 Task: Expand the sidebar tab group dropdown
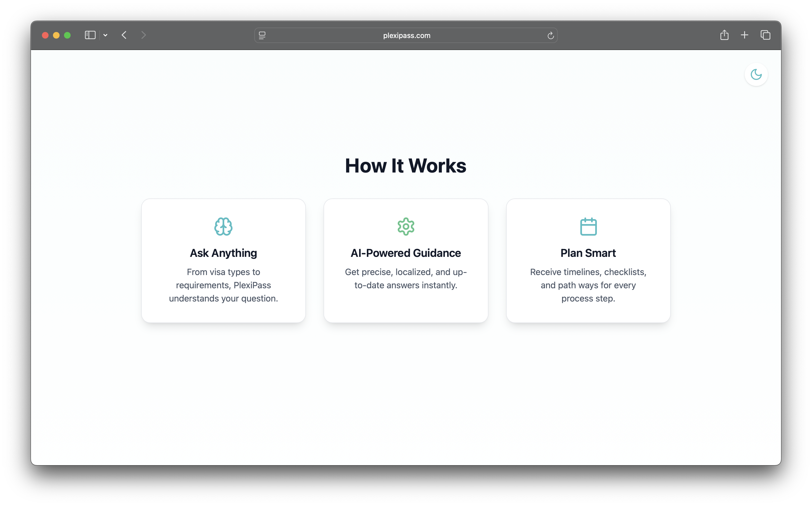click(x=105, y=35)
